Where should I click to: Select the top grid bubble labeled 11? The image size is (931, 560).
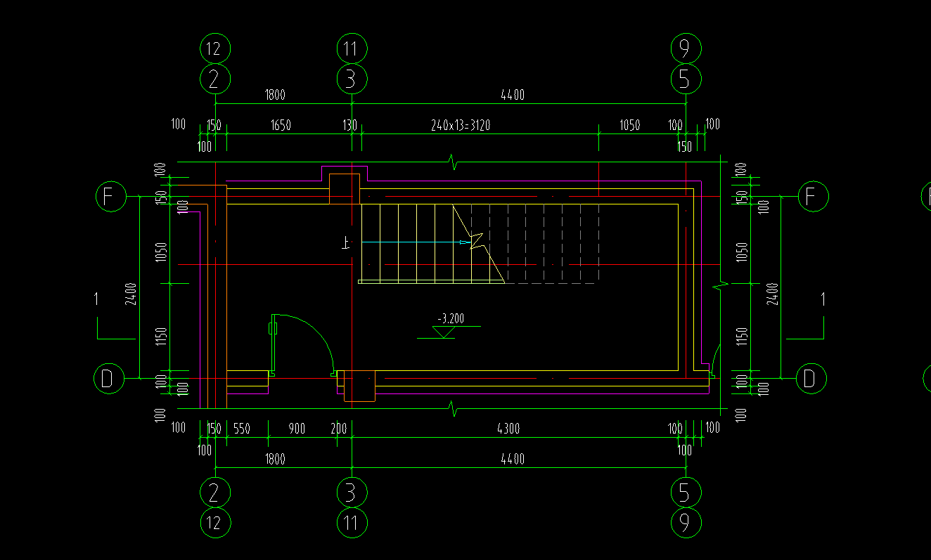(x=352, y=49)
